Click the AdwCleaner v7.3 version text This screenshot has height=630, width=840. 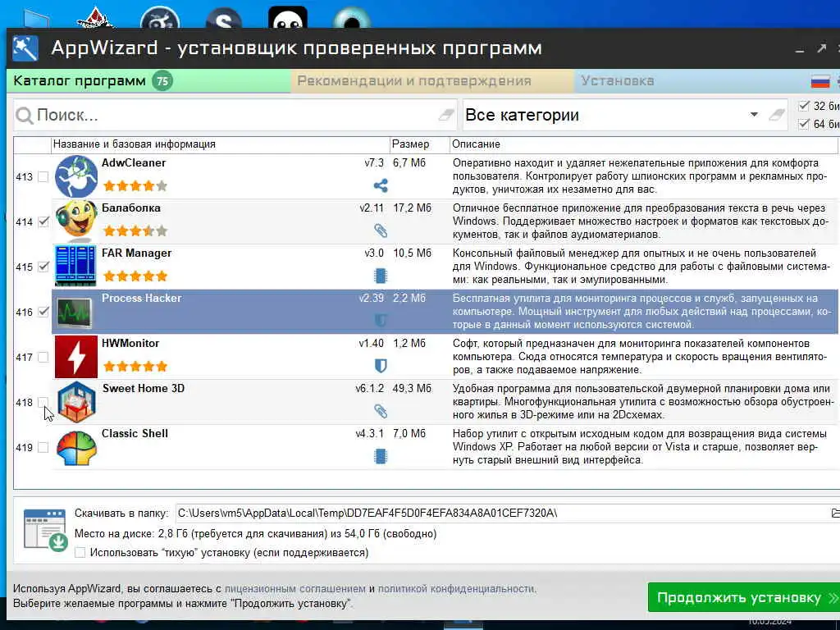point(374,163)
